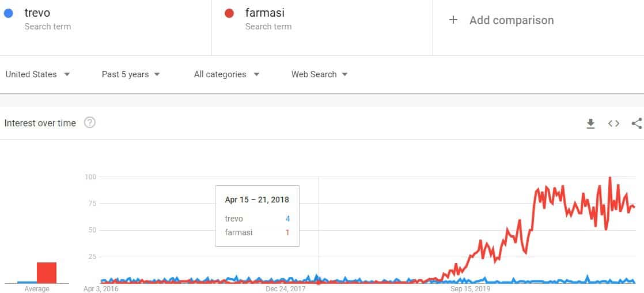Click the Interest over time heading
This screenshot has width=644, height=293.
(x=40, y=123)
